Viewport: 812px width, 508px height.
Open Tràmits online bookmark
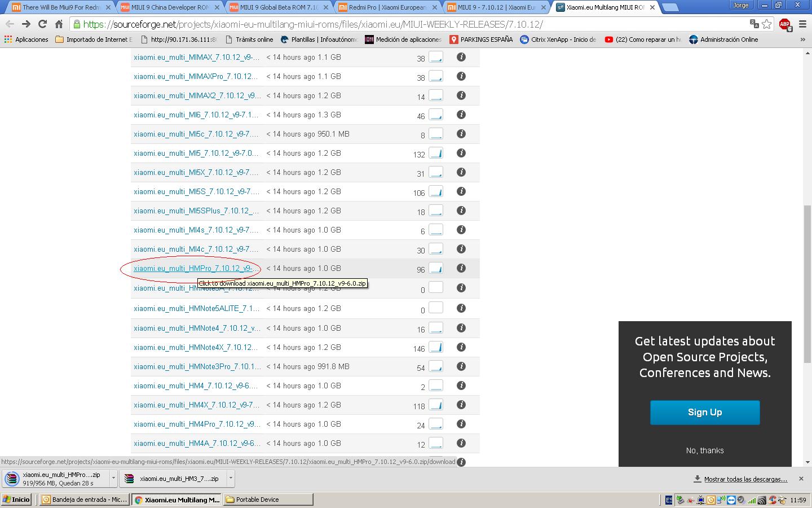[249, 40]
